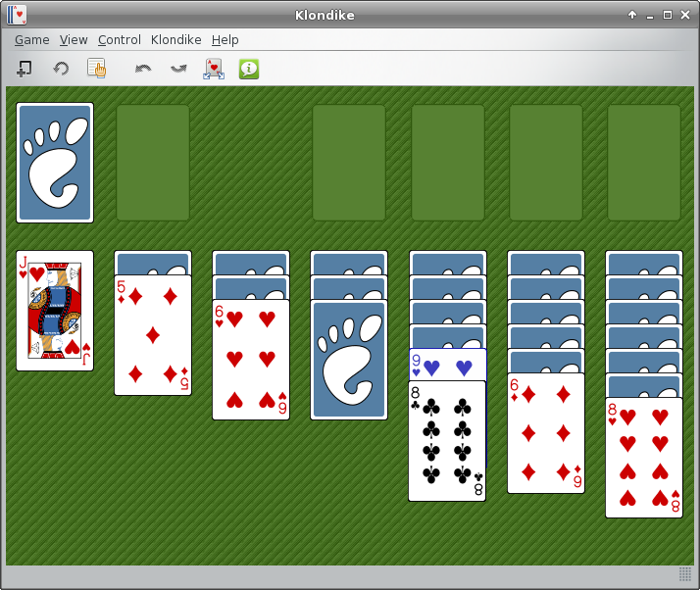Close the Klondike window
The image size is (700, 590).
[x=685, y=15]
